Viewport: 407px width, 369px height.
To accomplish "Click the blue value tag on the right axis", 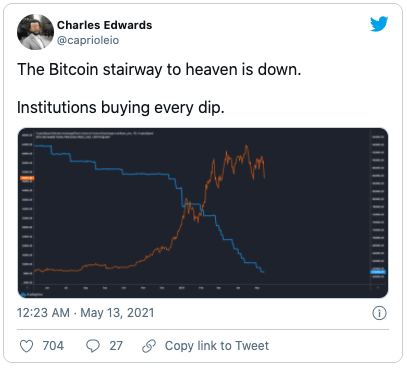I will (378, 272).
